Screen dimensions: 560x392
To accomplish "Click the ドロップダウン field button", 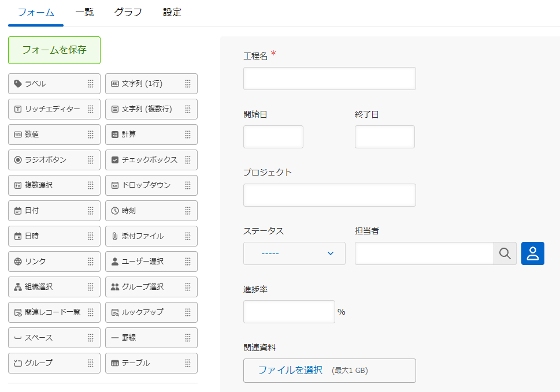I will pyautogui.click(x=151, y=185).
